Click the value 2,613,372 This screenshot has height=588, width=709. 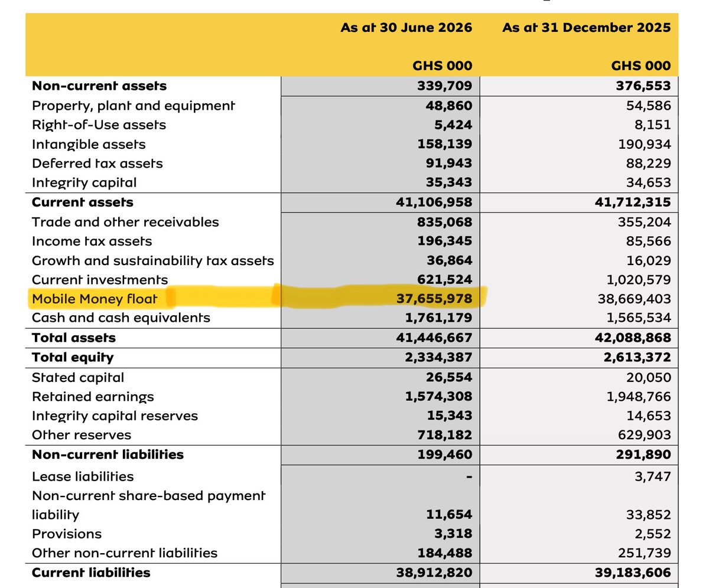coord(636,357)
